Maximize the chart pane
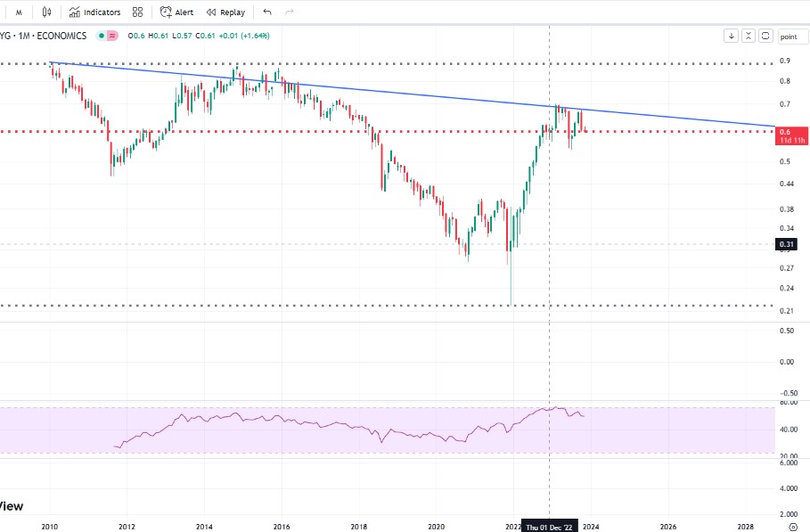810x532 pixels. pyautogui.click(x=765, y=36)
